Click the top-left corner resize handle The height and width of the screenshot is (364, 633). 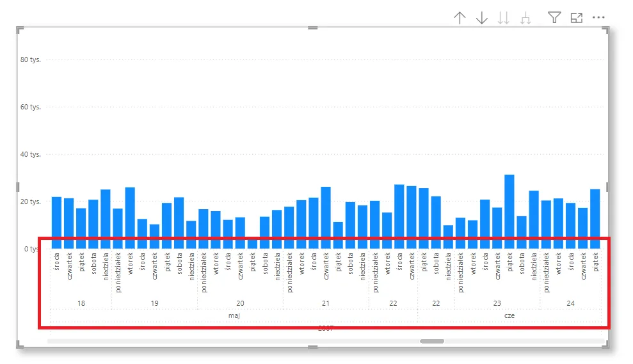(x=20, y=29)
